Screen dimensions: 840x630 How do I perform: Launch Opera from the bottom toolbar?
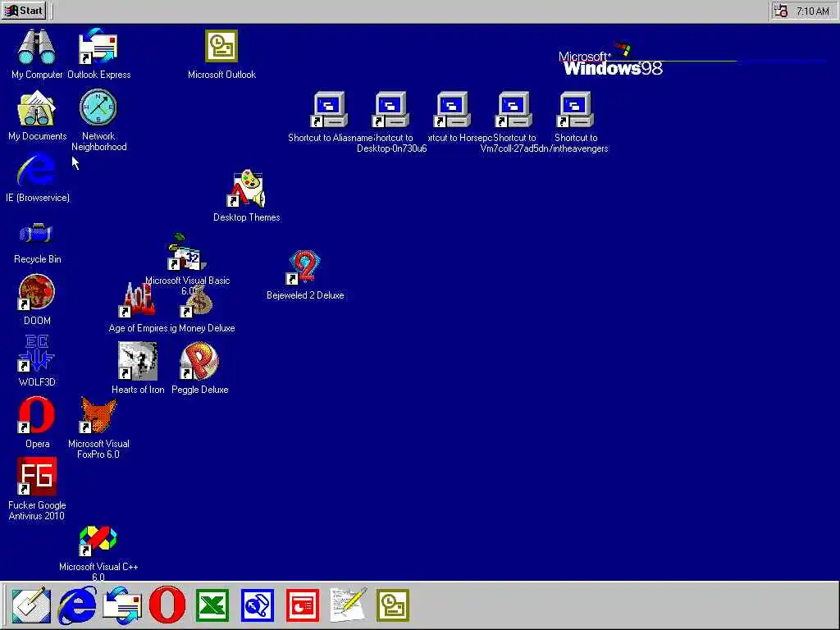tap(167, 606)
